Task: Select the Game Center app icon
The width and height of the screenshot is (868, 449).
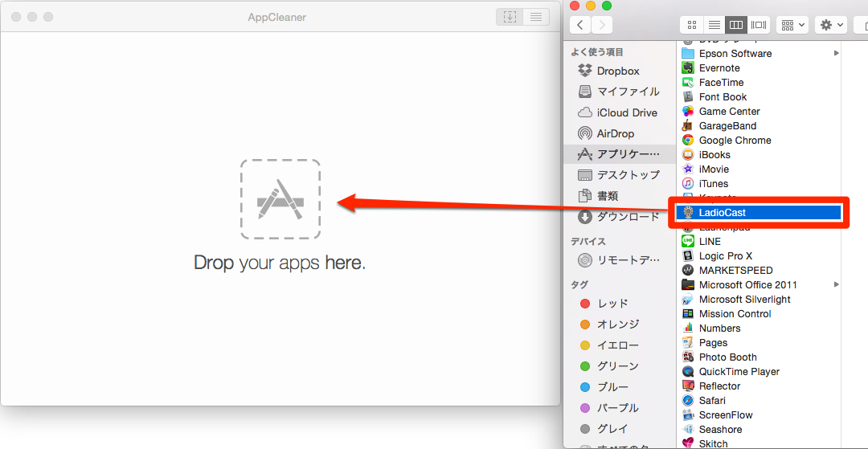Action: [x=688, y=111]
